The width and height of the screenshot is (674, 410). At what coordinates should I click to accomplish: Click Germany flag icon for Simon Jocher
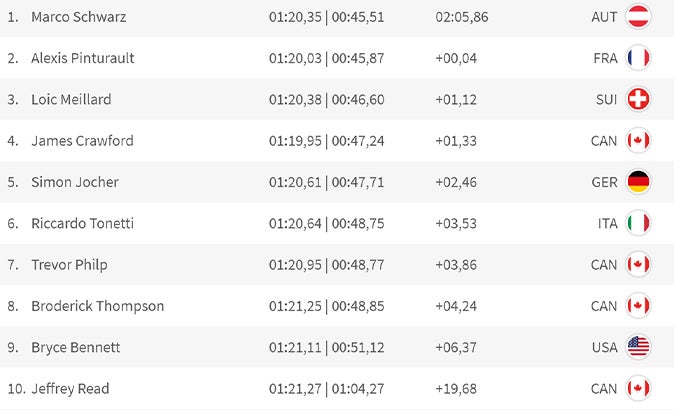tap(637, 182)
